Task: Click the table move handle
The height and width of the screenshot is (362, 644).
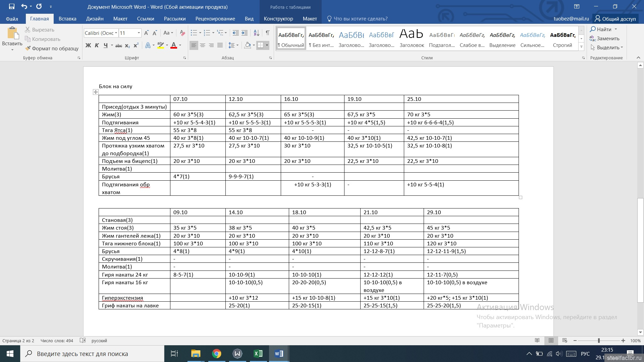Action: click(x=96, y=92)
